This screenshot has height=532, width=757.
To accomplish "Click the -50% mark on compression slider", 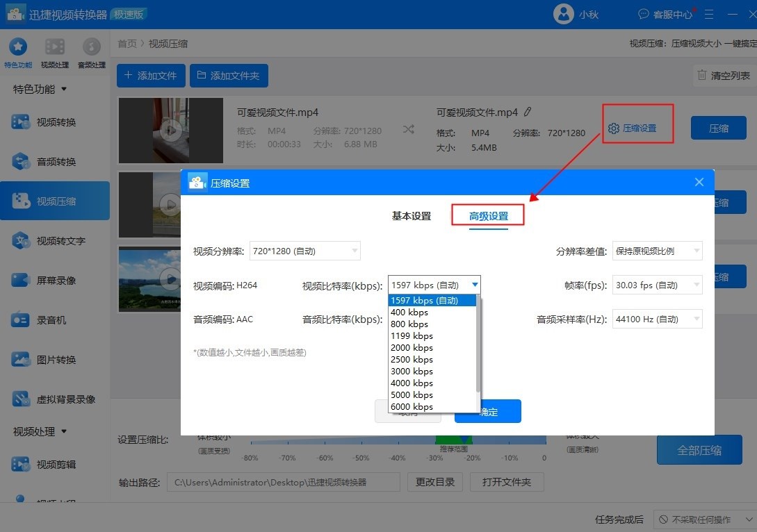I will [x=361, y=458].
